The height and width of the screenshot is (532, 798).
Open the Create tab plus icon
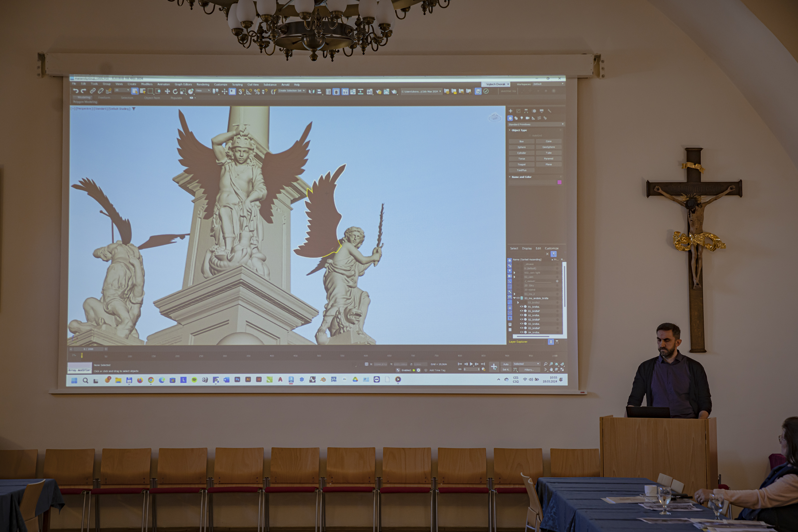tap(510, 111)
